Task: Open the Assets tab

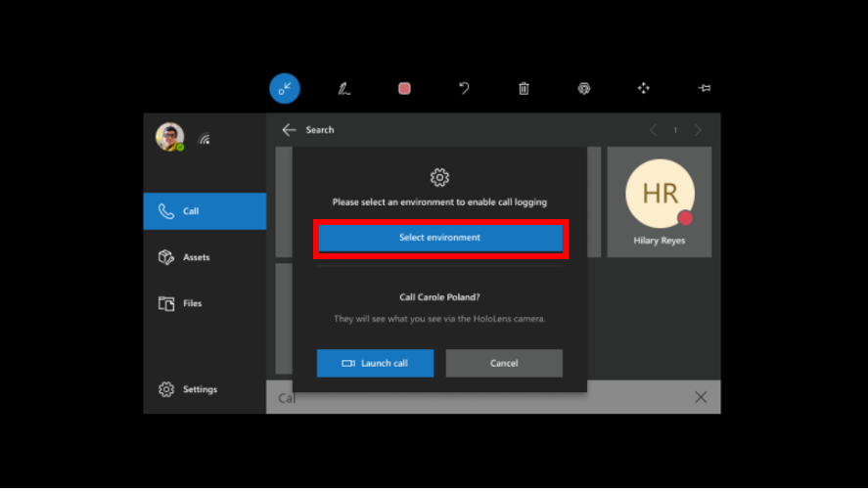Action: tap(205, 257)
